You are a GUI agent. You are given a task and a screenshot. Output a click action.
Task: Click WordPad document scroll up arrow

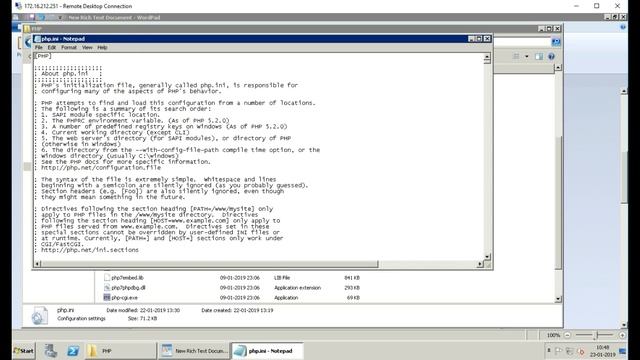click(624, 91)
